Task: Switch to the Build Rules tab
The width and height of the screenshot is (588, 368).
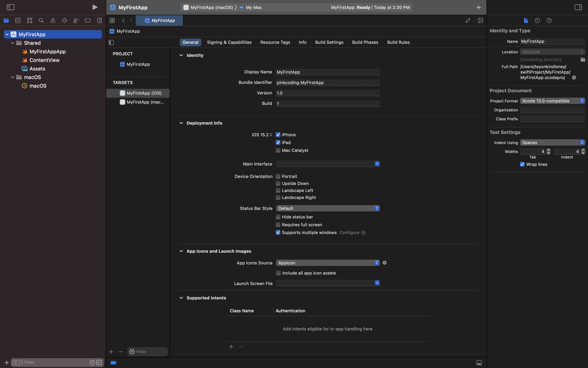Action: click(x=398, y=42)
